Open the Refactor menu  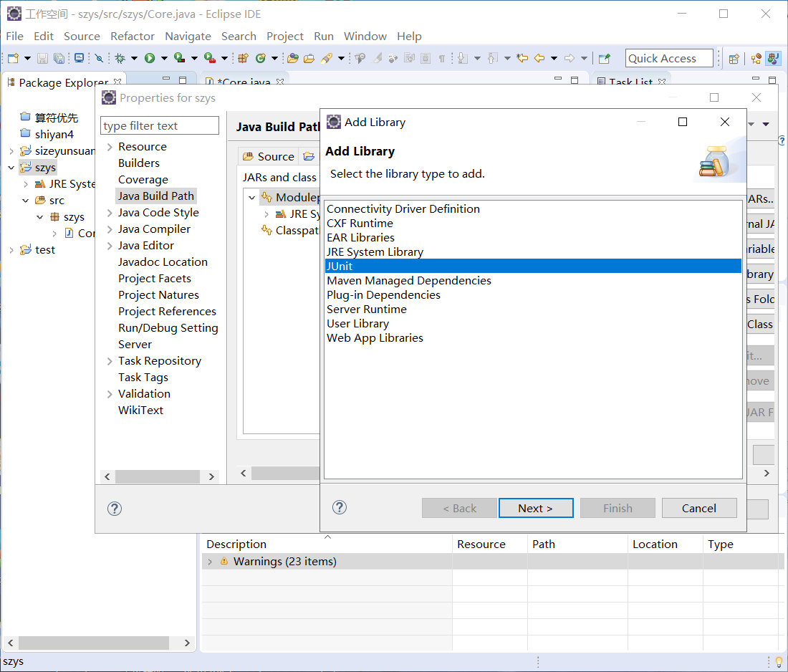133,37
